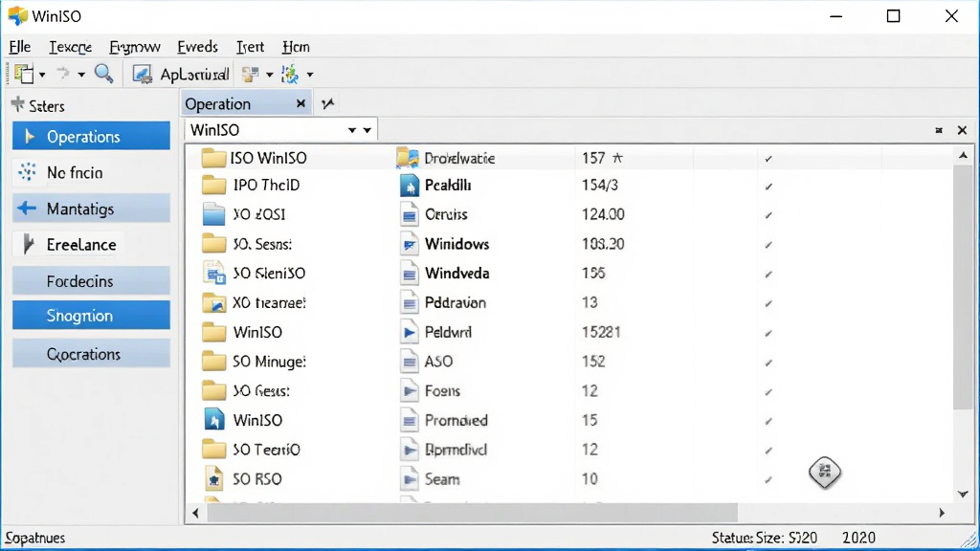980x551 pixels.
Task: Click the scroll right arrow
Action: point(942,513)
